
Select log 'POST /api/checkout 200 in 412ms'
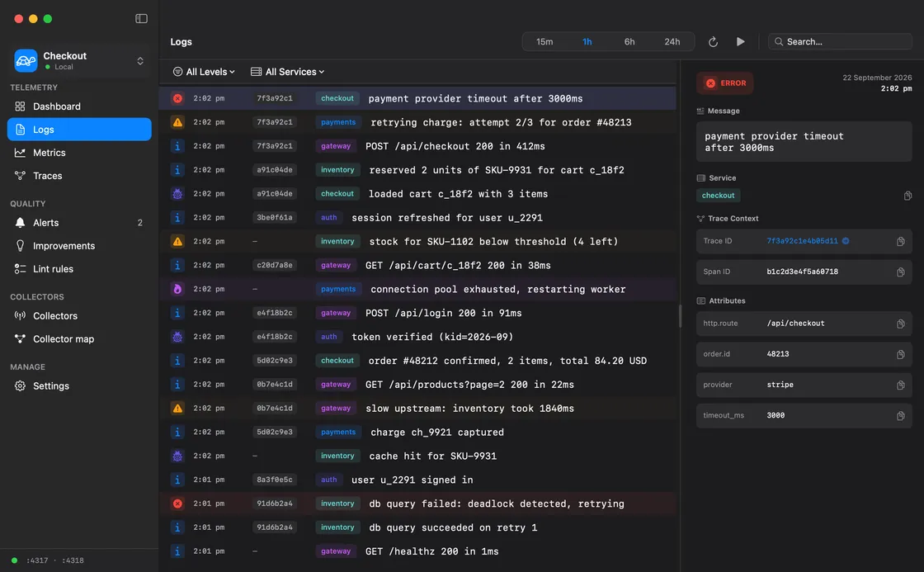(x=417, y=146)
